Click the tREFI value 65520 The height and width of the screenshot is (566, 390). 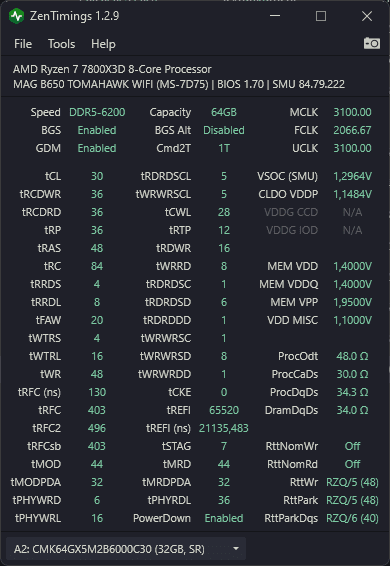coord(224,410)
